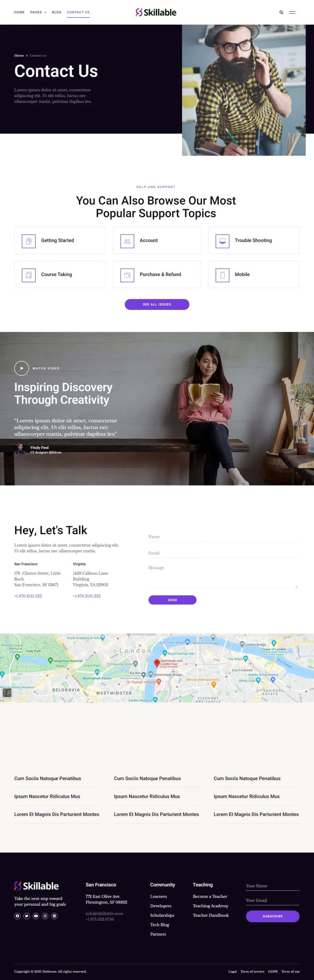314x980 pixels.
Task: Open the Scholarships footer link
Action: pos(162,916)
